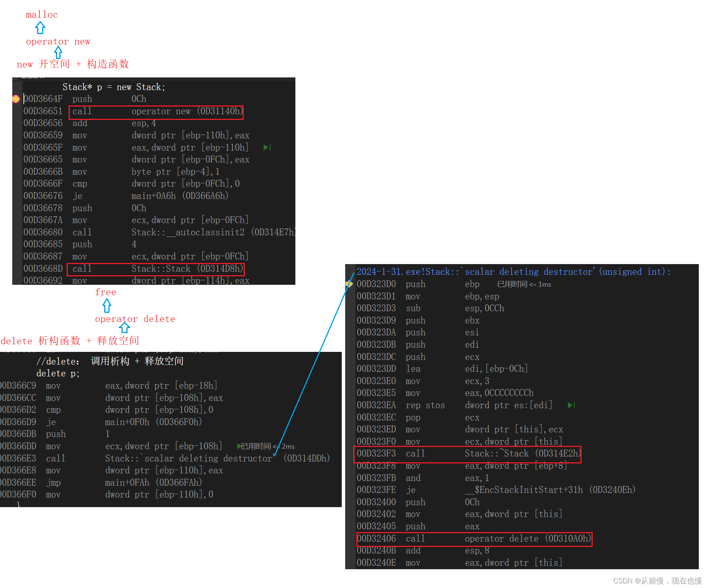This screenshot has width=708, height=588.
Task: Click 'push 0Ch' line at 00D32400
Action: click(x=418, y=502)
